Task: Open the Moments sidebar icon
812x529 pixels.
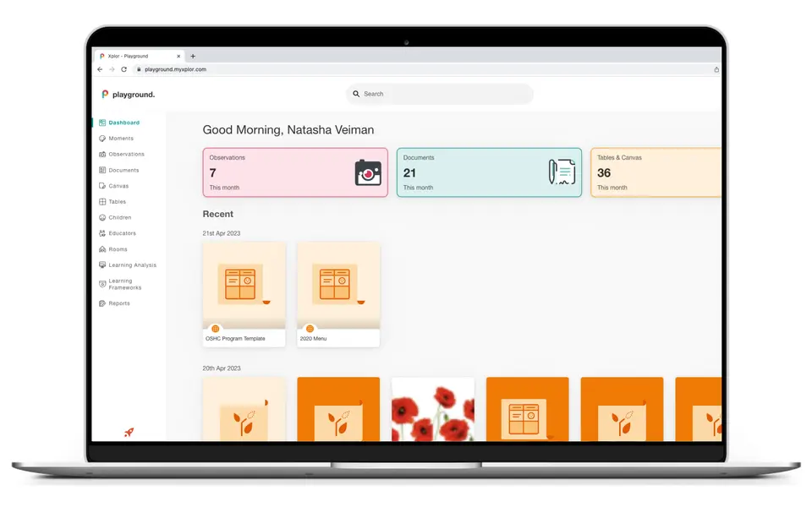Action: [x=102, y=139]
